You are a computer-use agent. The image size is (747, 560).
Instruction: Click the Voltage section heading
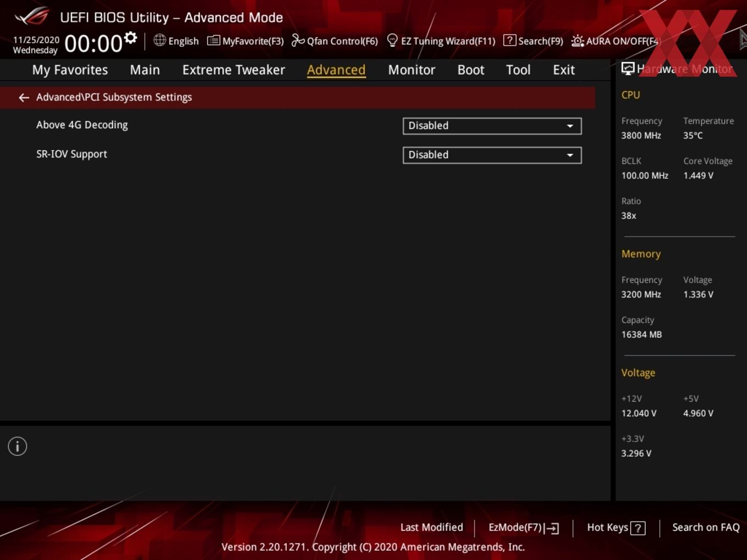[x=638, y=373]
